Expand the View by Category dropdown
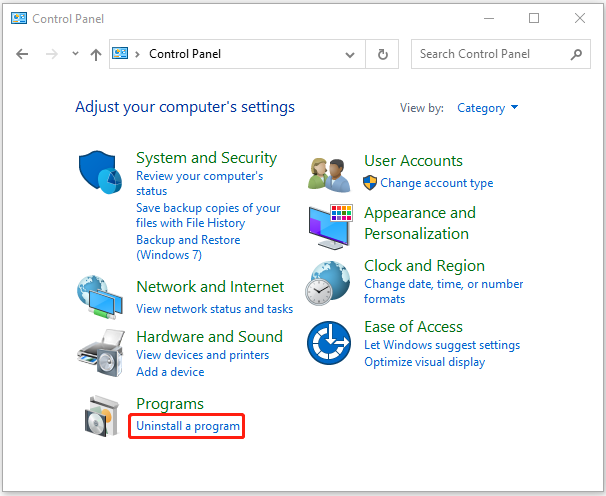606x496 pixels. click(487, 108)
